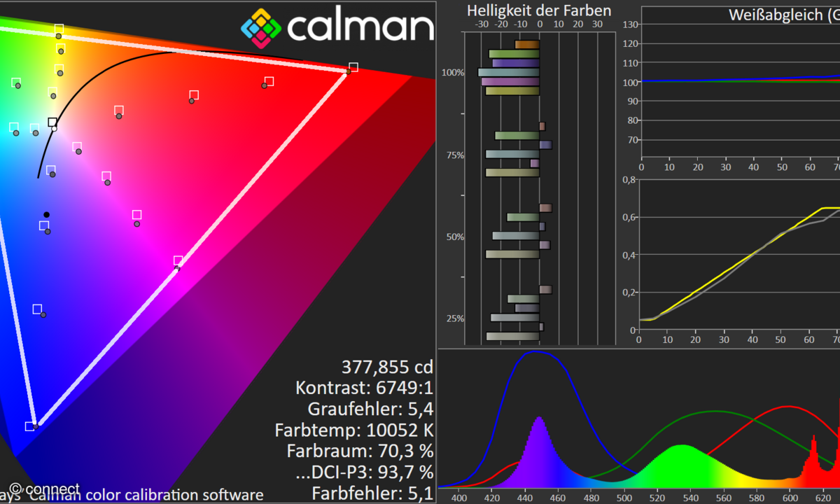Screen dimensions: 840x504
Task: Click the -10 axis label
Action: pyautogui.click(x=519, y=24)
